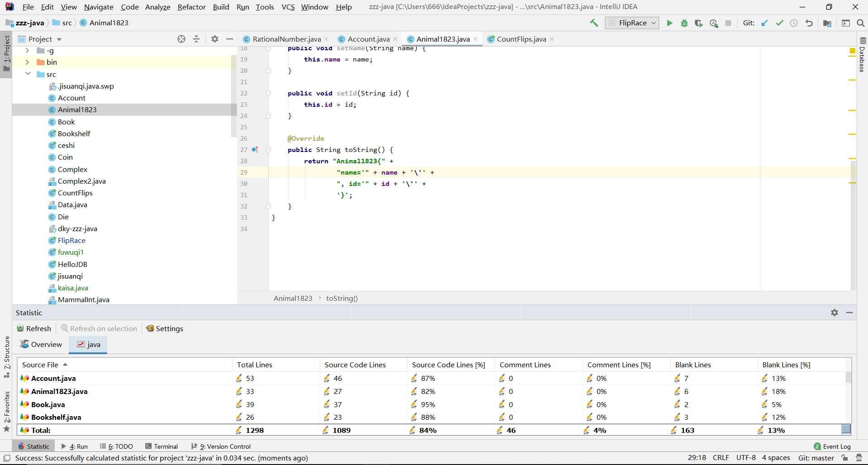Open Settings in Statistic panel
Screen dimensions: 868x465
coord(165,328)
